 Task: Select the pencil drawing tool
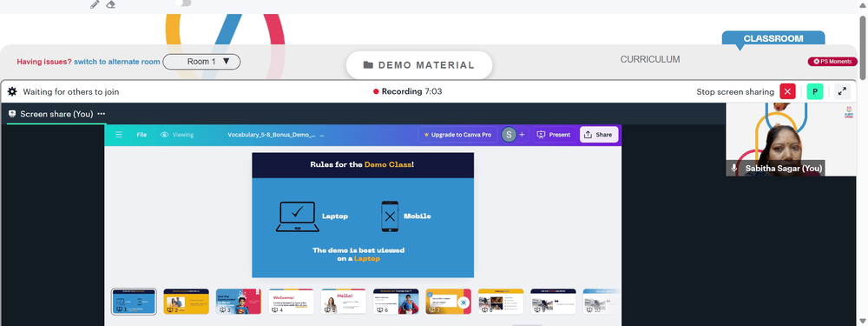click(x=95, y=4)
